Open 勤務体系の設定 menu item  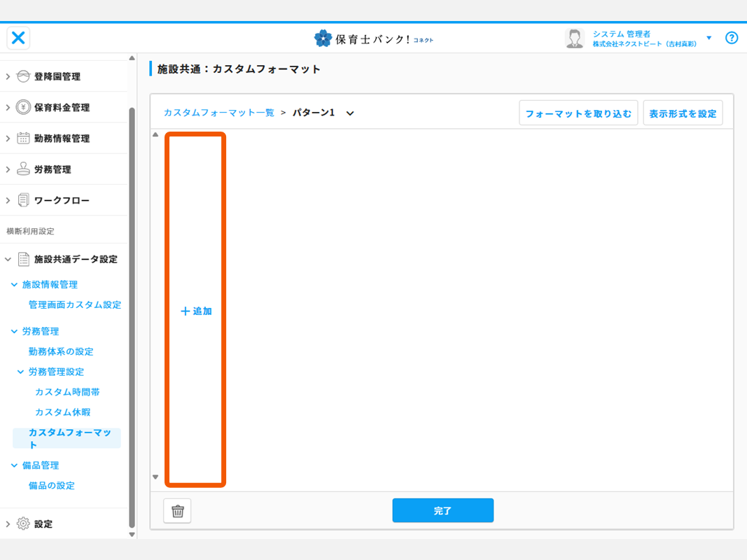pyautogui.click(x=61, y=351)
